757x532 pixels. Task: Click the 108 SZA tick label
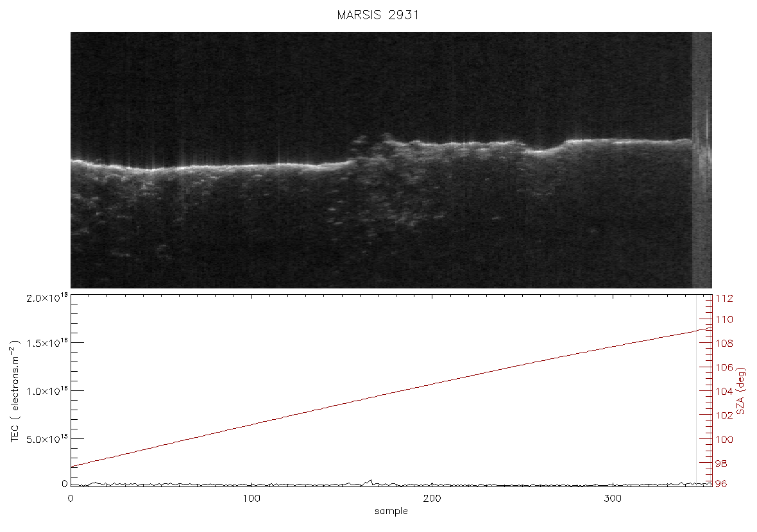[x=724, y=344]
